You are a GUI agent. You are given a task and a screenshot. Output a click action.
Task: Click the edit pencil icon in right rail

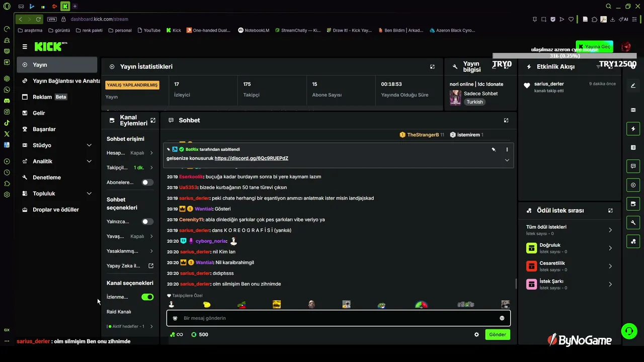click(x=633, y=85)
